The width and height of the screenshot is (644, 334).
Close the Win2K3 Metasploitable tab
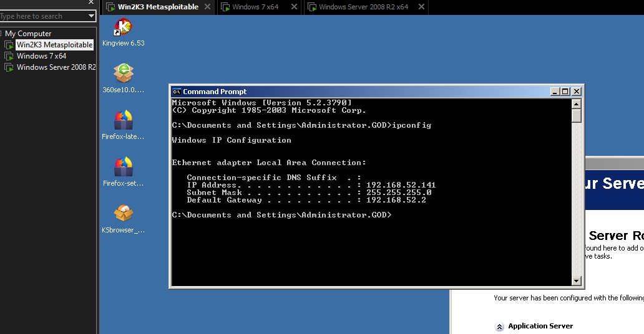[207, 7]
